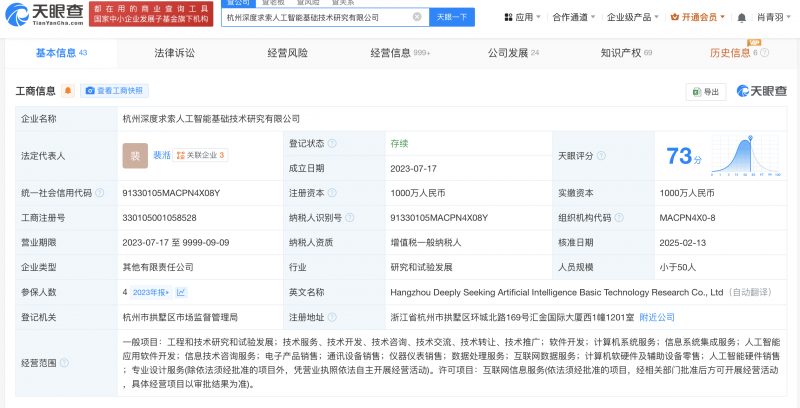Click approval date 2025-02-13
This screenshot has height=408, width=800.
(x=683, y=243)
